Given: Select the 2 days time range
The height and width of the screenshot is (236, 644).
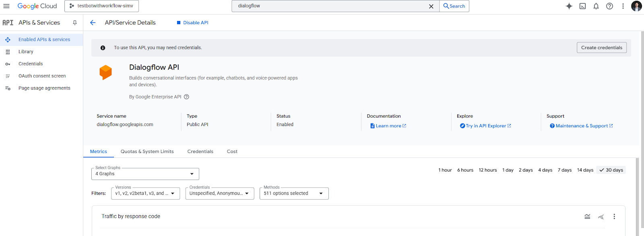Looking at the screenshot, I should pos(526,170).
